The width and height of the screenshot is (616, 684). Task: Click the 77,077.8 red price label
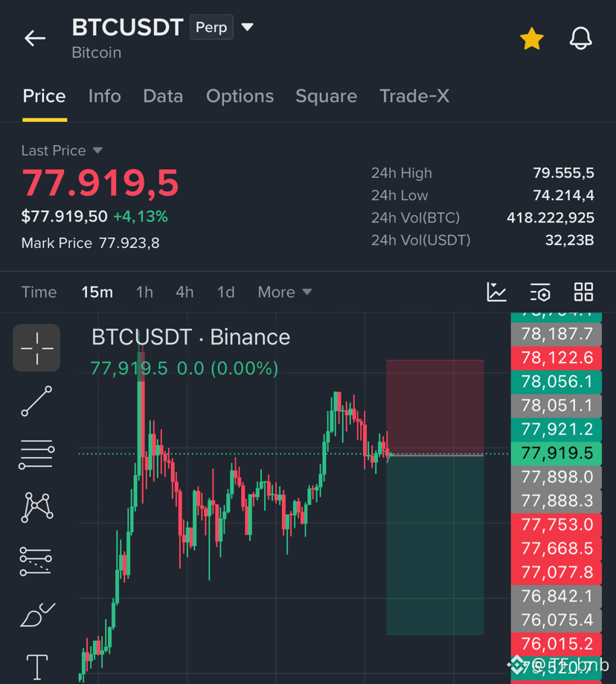coord(556,572)
